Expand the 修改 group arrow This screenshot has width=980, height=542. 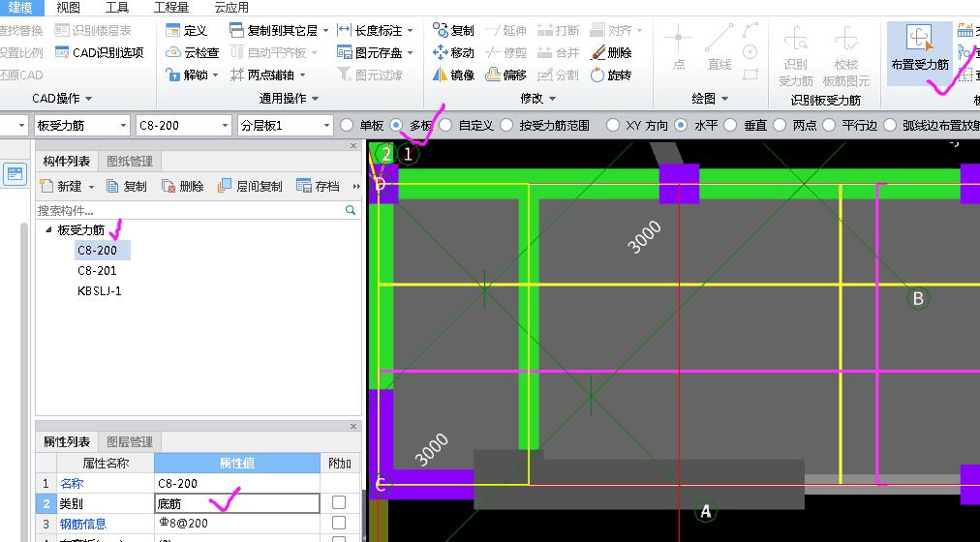[553, 99]
